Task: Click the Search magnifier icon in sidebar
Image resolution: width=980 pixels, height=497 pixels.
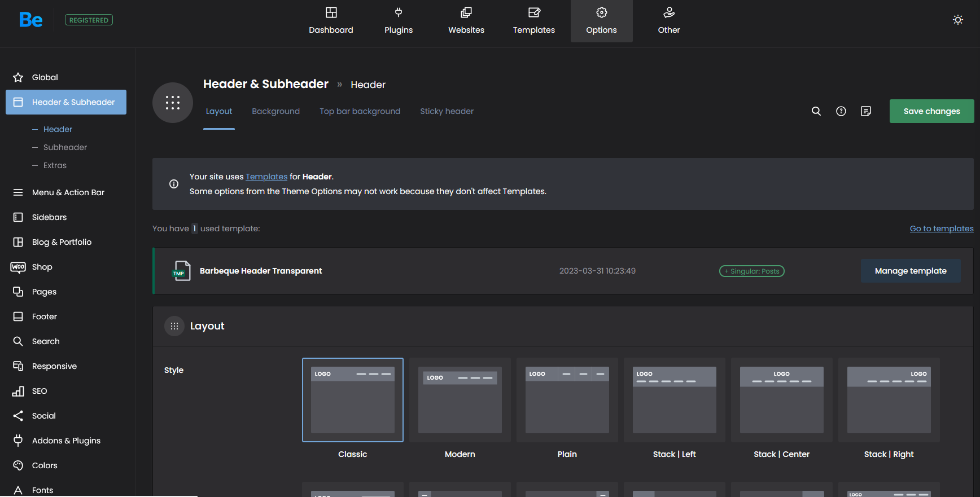Action: coord(18,341)
